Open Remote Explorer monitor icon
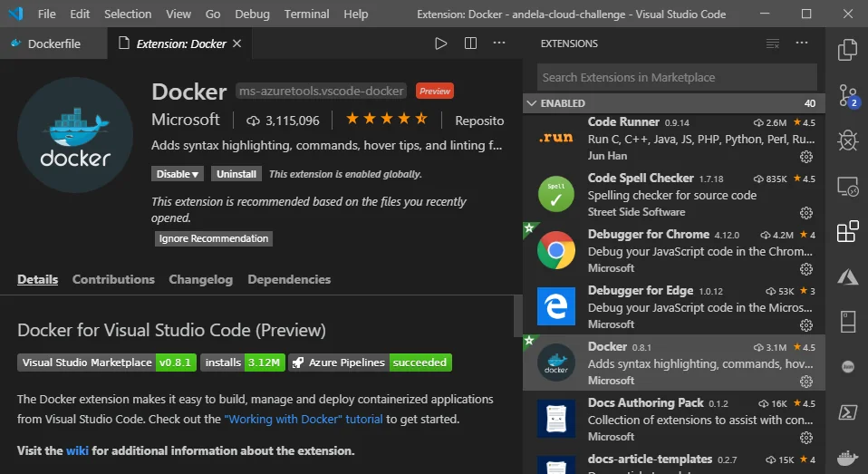 click(x=847, y=186)
